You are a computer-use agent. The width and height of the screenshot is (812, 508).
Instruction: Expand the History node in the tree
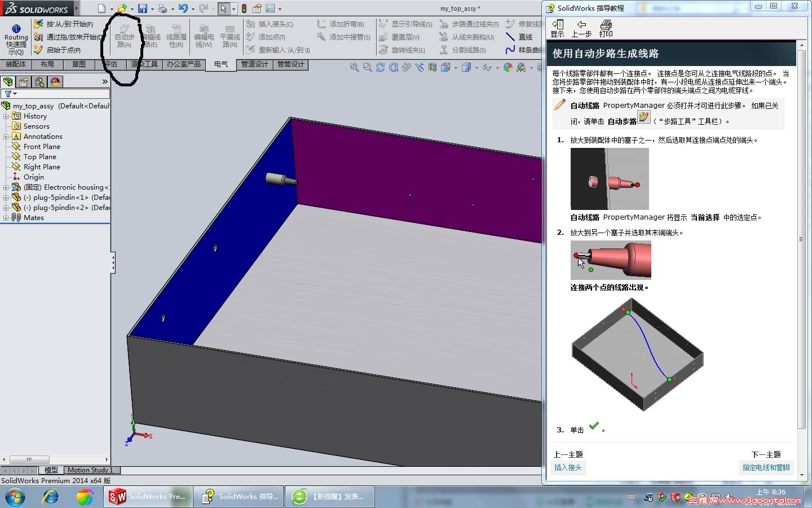tap(6, 116)
